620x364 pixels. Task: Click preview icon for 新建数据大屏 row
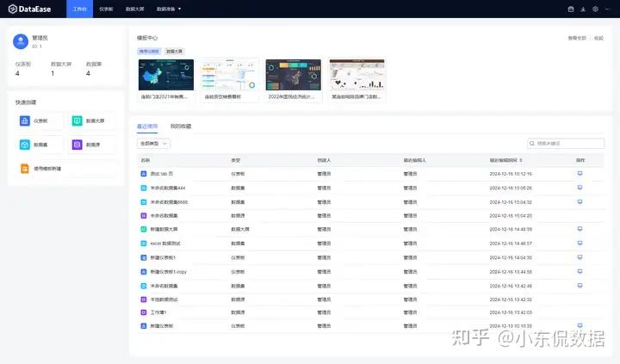point(580,229)
